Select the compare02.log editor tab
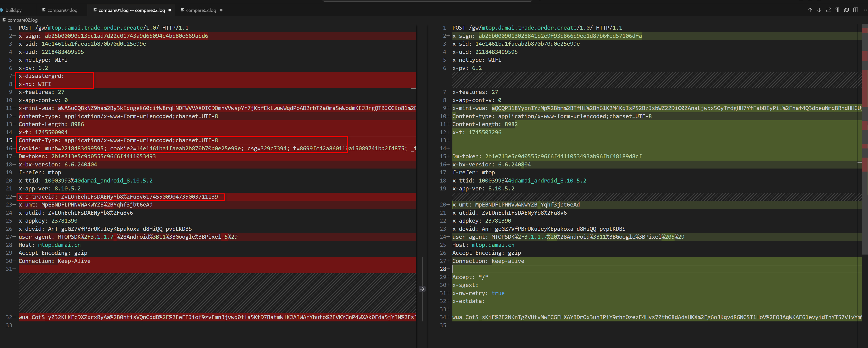This screenshot has height=348, width=868. 201,10
